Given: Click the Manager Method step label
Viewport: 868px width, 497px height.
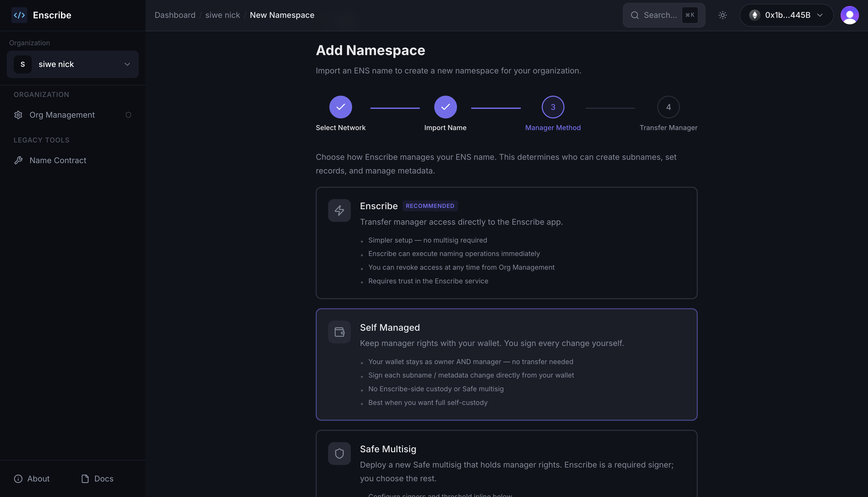Looking at the screenshot, I should [x=553, y=128].
